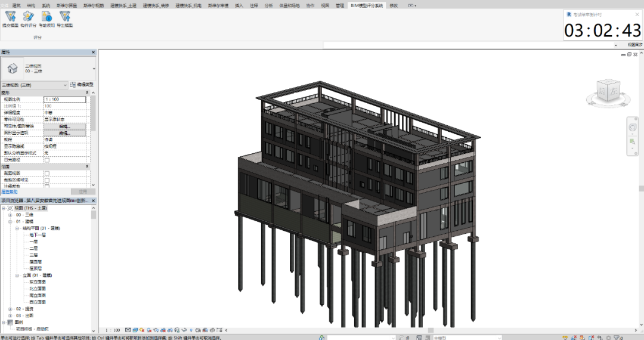Check the 裁剪区域可见 checkbox
The height and width of the screenshot is (340, 644).
pos(47,180)
